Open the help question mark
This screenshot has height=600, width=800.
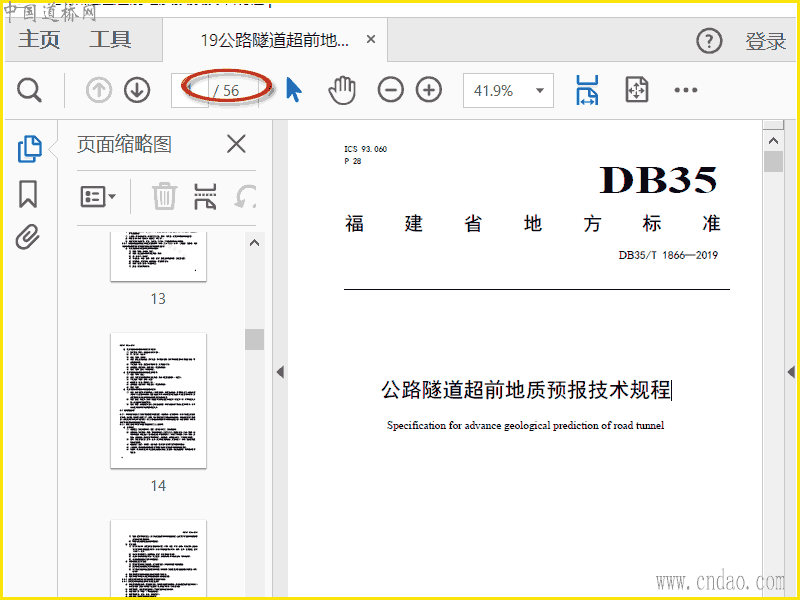(x=709, y=41)
